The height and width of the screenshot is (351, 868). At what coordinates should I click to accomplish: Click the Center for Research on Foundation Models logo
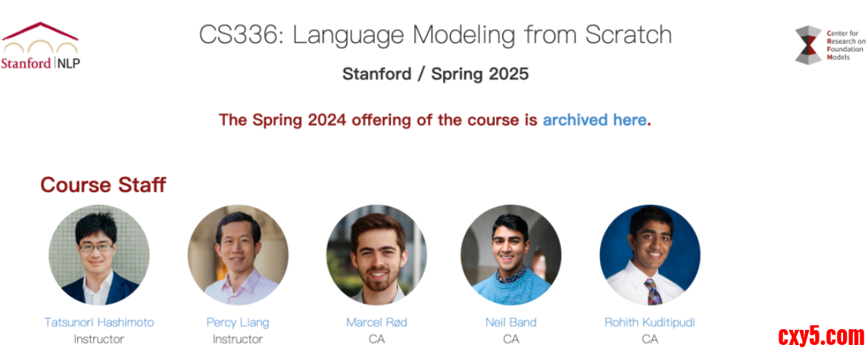829,45
